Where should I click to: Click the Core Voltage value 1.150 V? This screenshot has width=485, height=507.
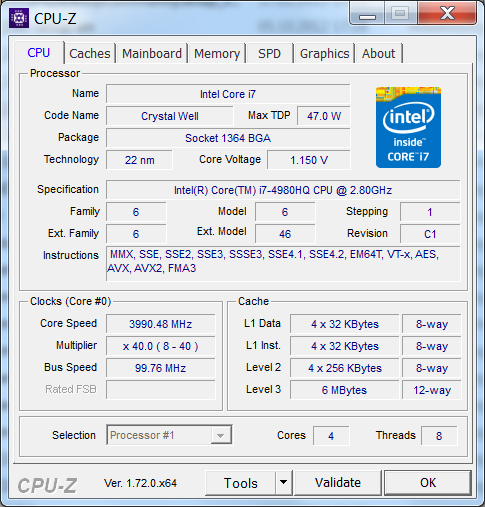309,160
